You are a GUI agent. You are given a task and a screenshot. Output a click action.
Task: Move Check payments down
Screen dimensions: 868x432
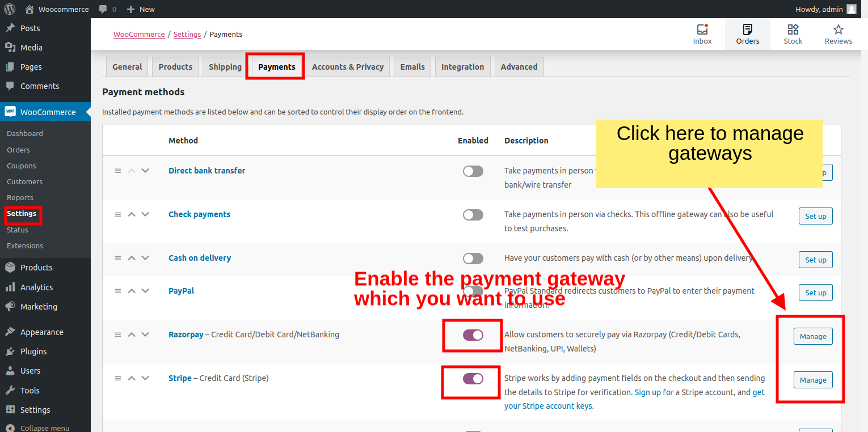click(x=145, y=214)
